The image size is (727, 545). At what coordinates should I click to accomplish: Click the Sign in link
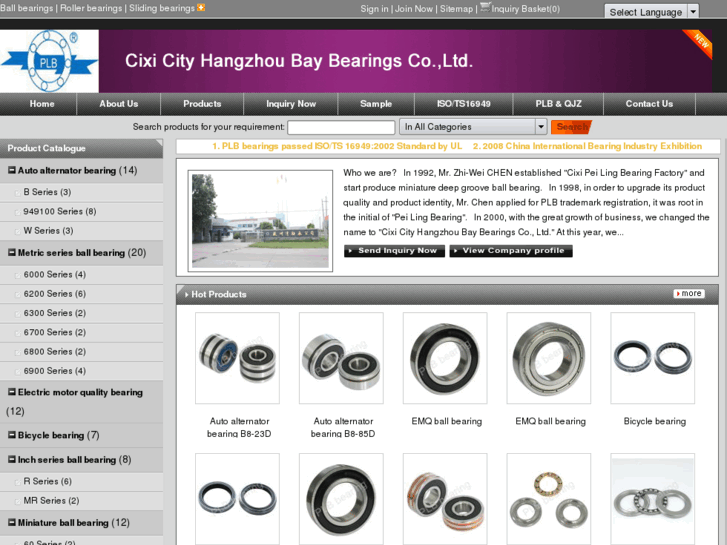point(375,9)
